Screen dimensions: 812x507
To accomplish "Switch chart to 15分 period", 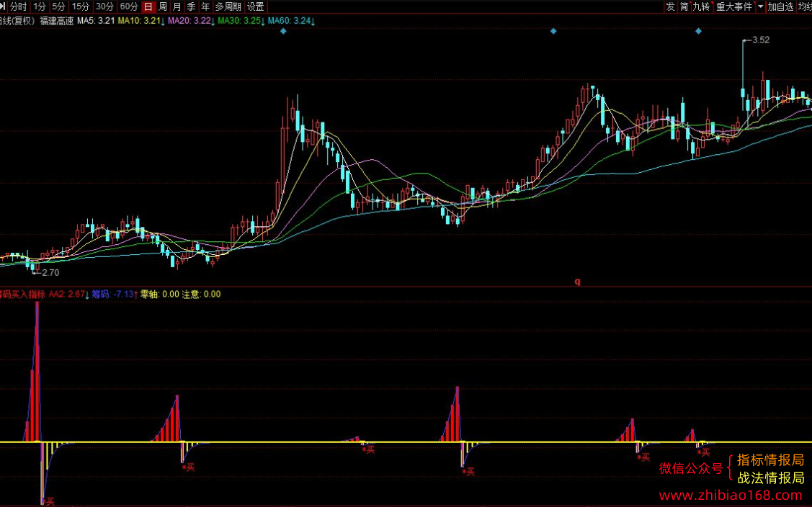I will coord(81,6).
